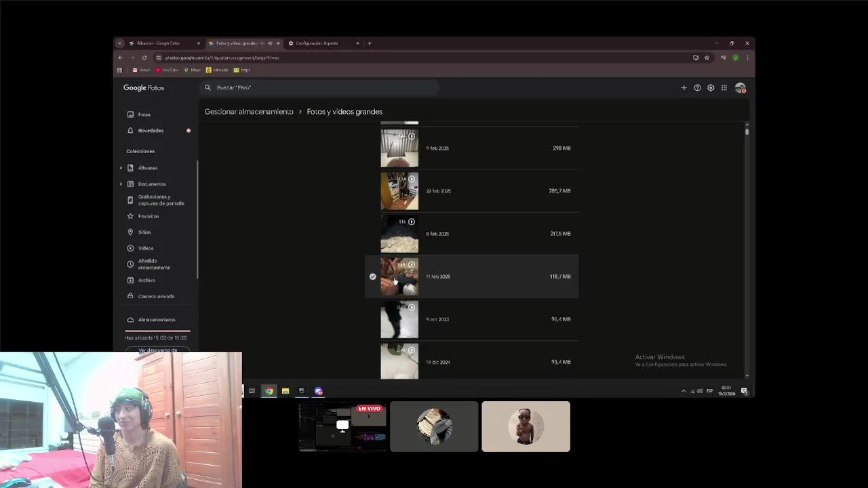This screenshot has height=488, width=868.
Task: Close the Álbumes - Google Fotos tab
Action: [x=199, y=43]
